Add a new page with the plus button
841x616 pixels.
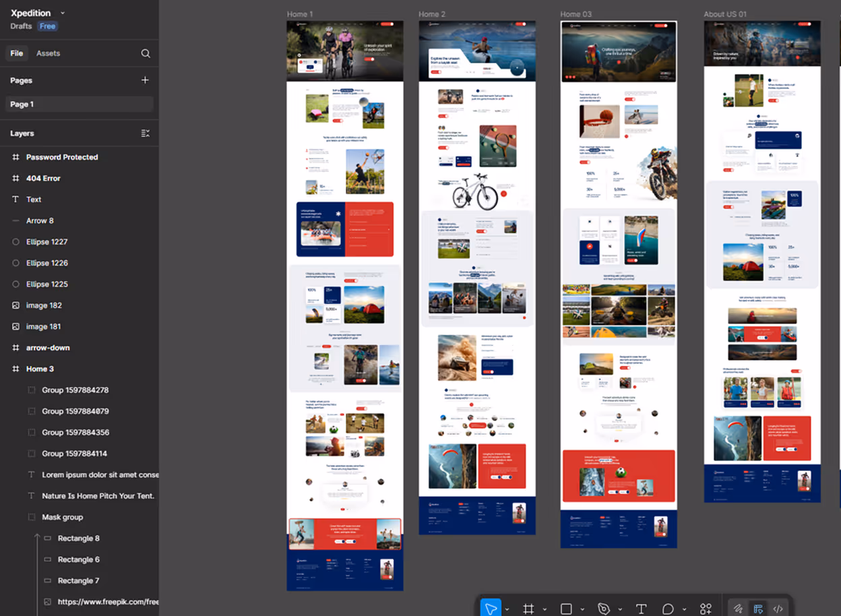[x=145, y=80]
